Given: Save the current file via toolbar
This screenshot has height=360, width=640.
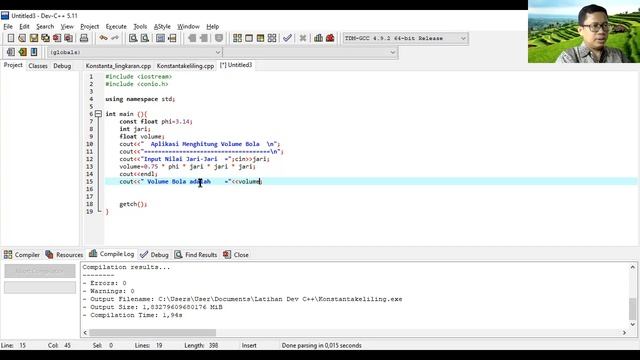Looking at the screenshot, I should point(33,38).
